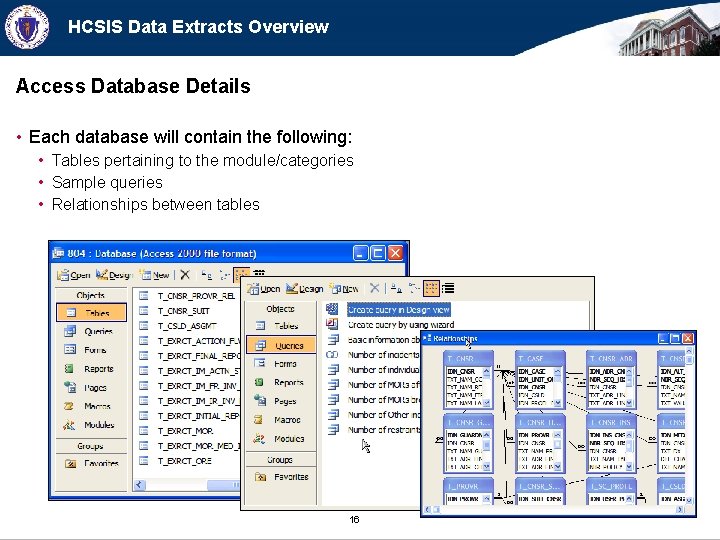Viewport: 720px width, 540px height.
Task: Click Create query by using wizard
Action: 401,325
